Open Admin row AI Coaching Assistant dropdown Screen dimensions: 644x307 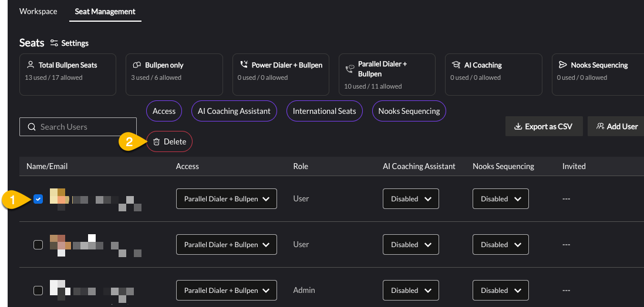tap(411, 290)
